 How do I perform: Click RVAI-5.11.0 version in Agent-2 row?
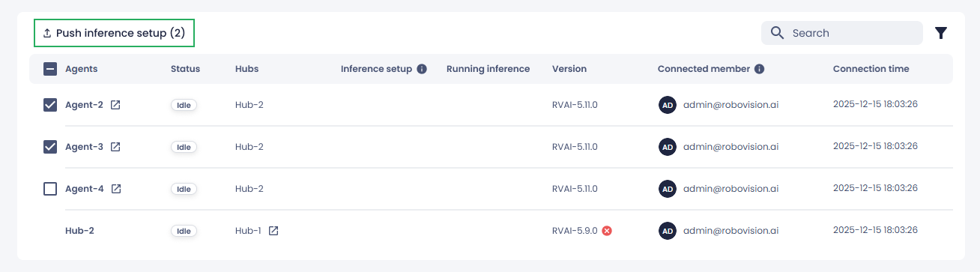pyautogui.click(x=575, y=105)
